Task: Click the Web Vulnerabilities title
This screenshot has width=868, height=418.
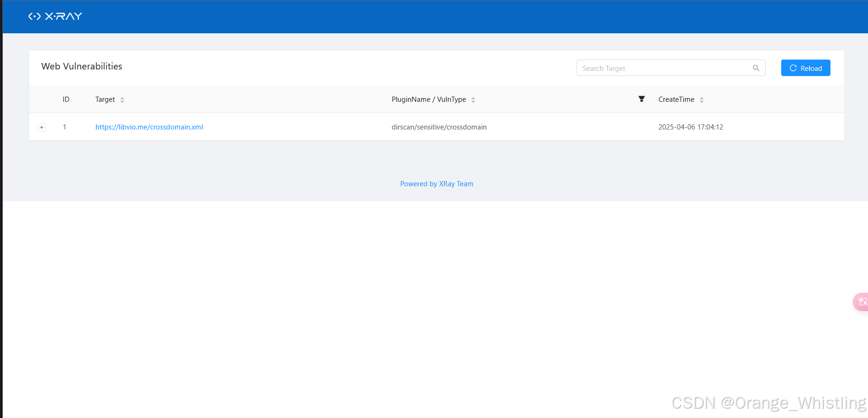Action: 82,66
